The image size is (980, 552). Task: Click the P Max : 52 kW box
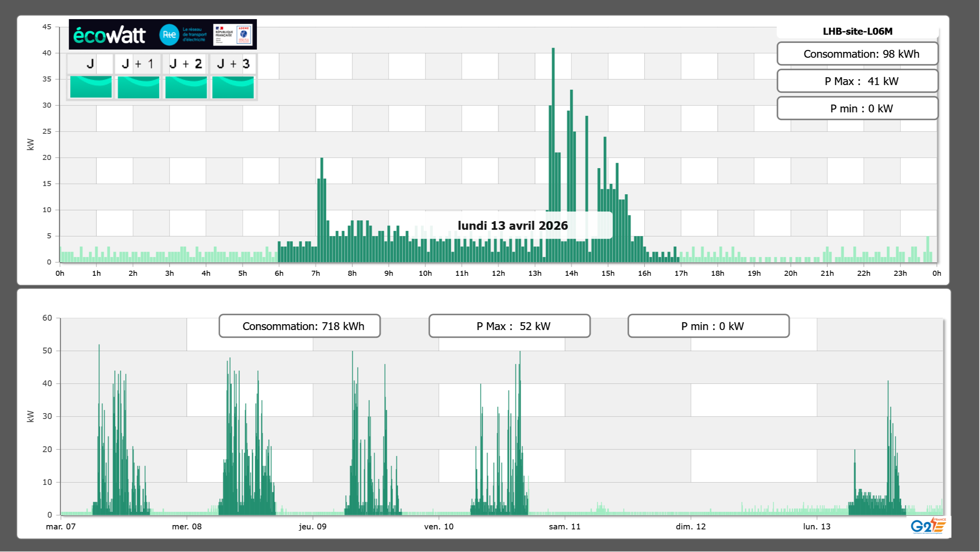point(509,326)
